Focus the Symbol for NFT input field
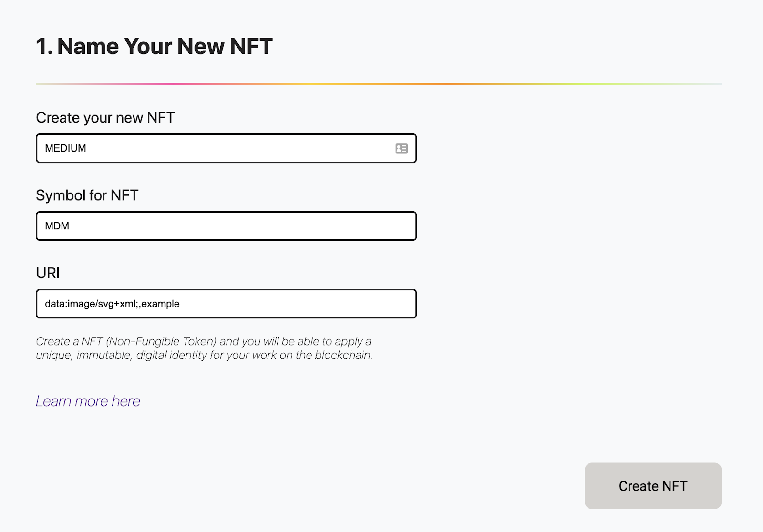763x532 pixels. point(226,226)
